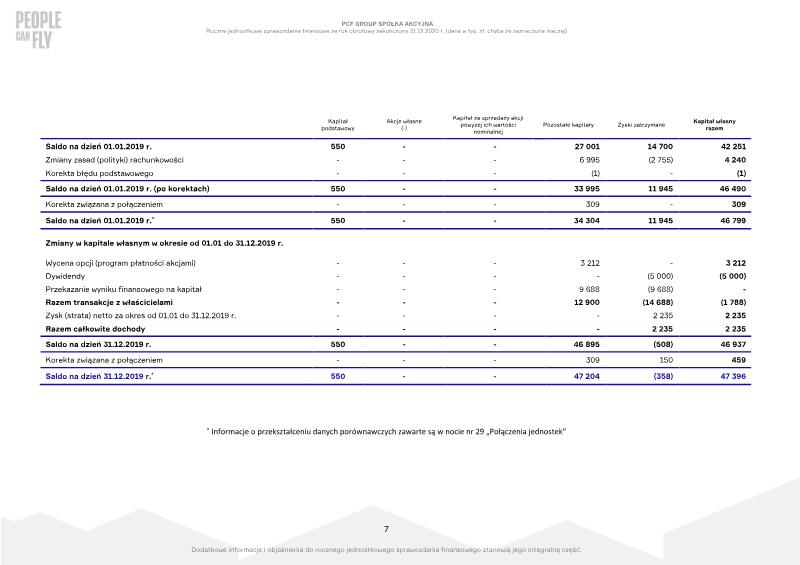Click the Korekta błędu podstawowego row label

[x=99, y=173]
